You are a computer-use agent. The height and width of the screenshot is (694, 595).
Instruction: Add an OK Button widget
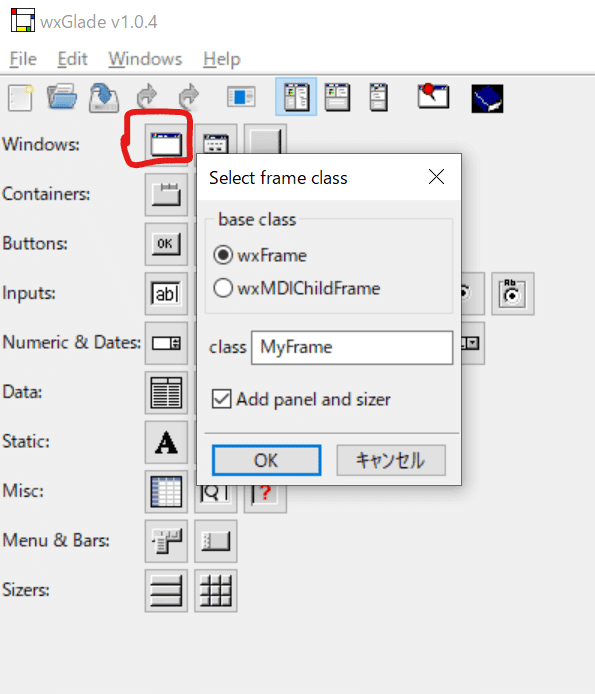(x=166, y=244)
